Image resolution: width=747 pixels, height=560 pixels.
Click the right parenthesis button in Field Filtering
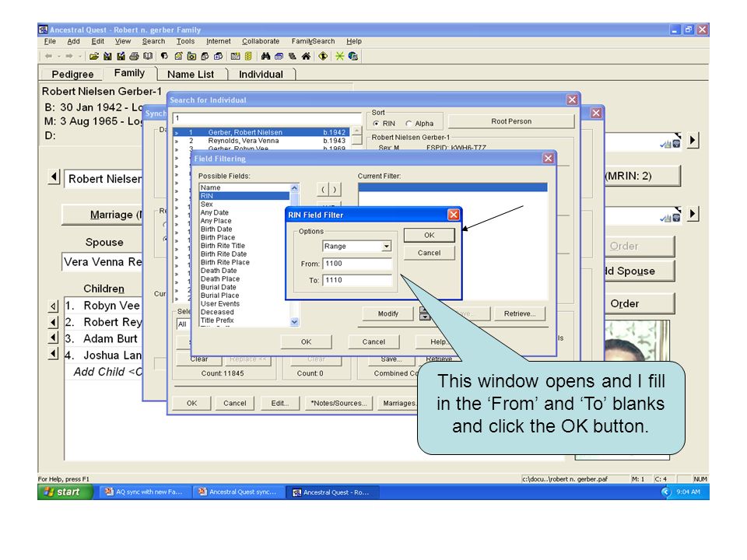point(335,190)
